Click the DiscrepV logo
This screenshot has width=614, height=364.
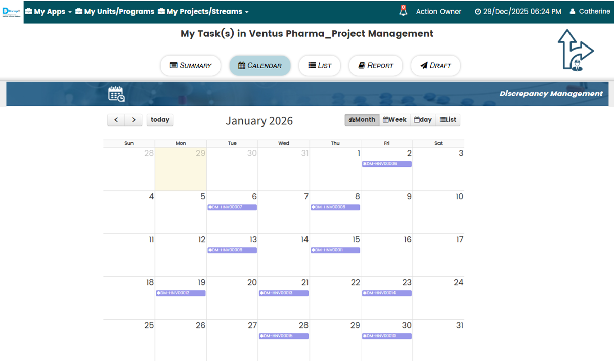point(12,11)
